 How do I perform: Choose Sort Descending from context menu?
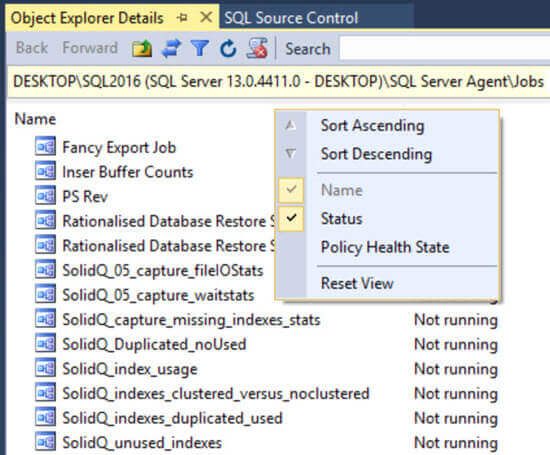(376, 154)
